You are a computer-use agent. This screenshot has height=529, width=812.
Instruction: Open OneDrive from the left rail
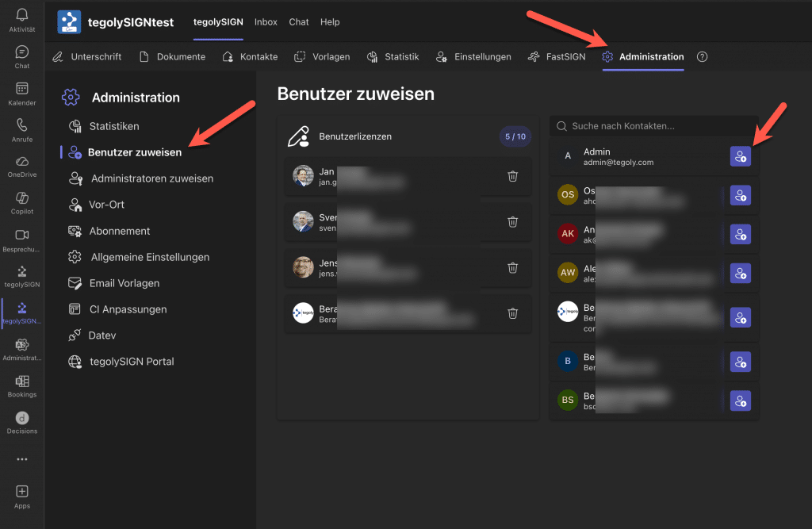pyautogui.click(x=22, y=166)
